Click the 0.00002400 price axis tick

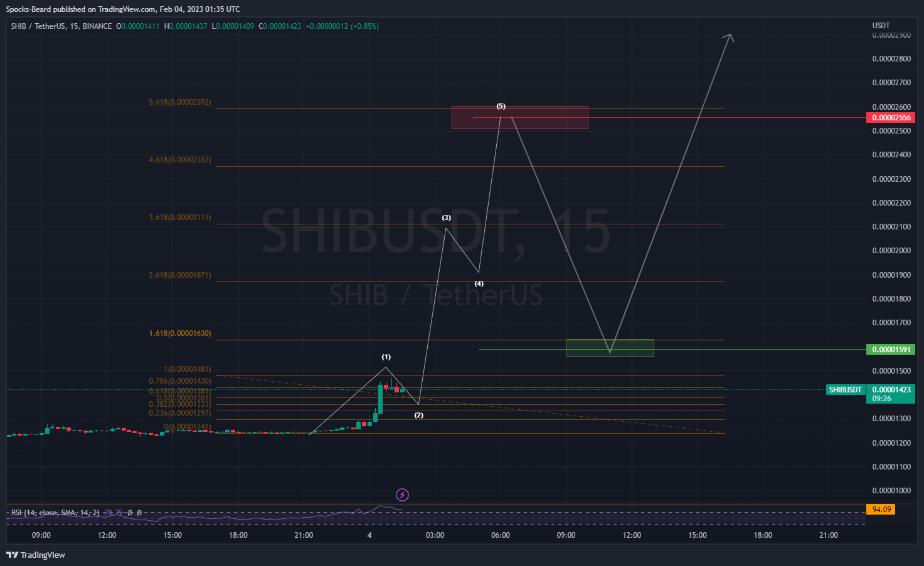(891, 155)
